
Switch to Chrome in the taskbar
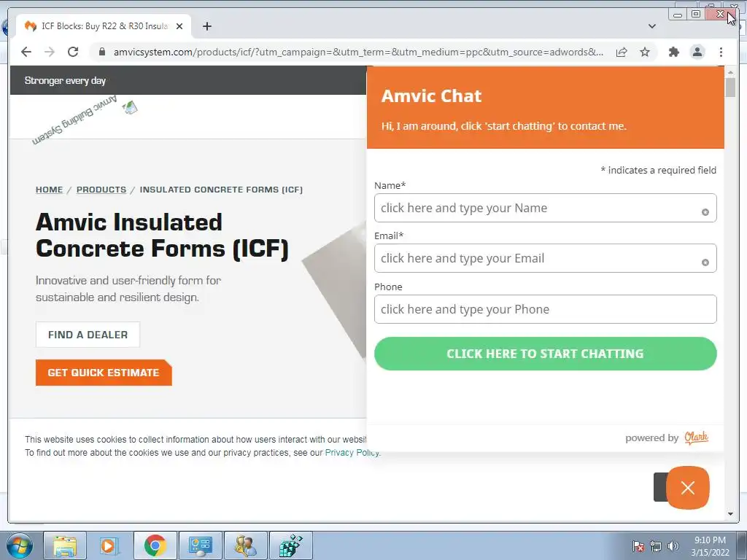tap(155, 545)
